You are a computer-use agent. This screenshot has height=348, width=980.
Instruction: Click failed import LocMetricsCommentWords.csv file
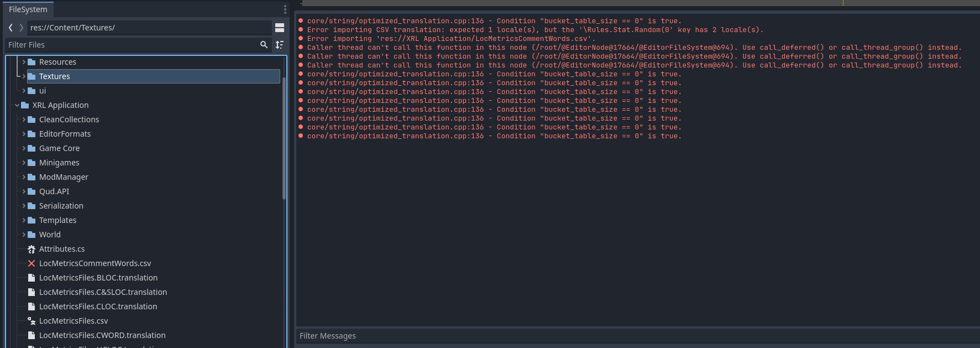(x=95, y=263)
